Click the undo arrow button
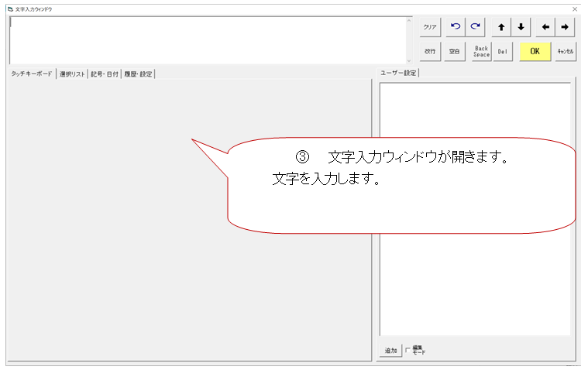Screen dimensions: 588x370 pos(456,27)
